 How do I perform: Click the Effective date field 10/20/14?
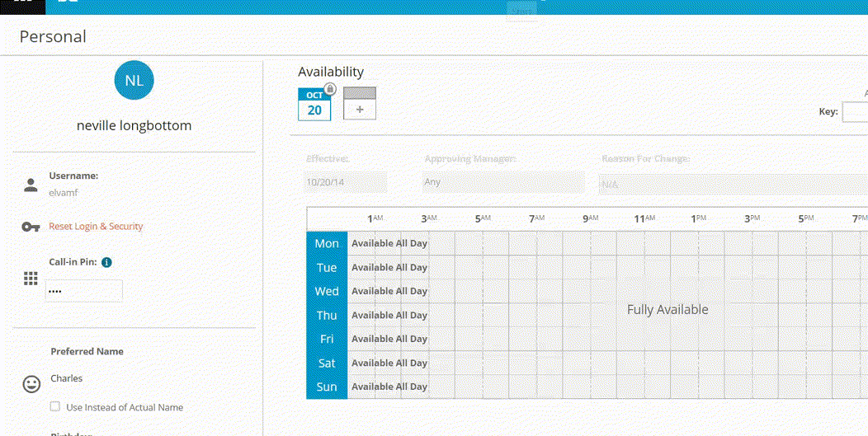346,182
